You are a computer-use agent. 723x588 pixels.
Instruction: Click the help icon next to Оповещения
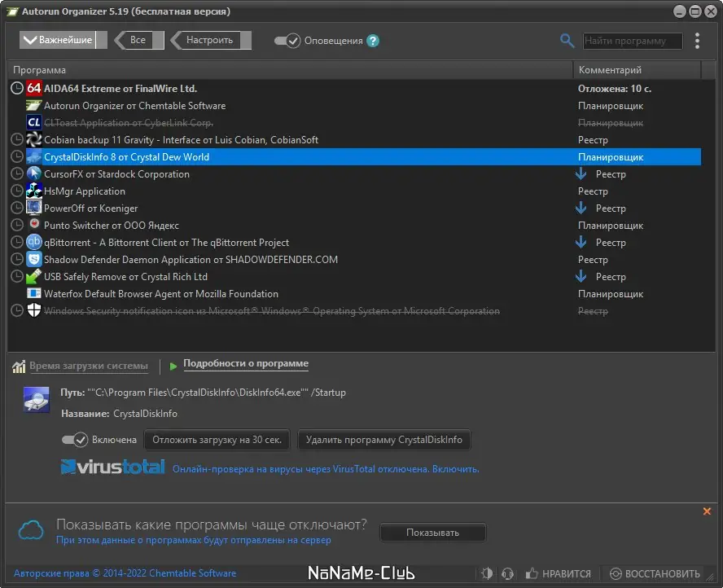click(x=373, y=41)
